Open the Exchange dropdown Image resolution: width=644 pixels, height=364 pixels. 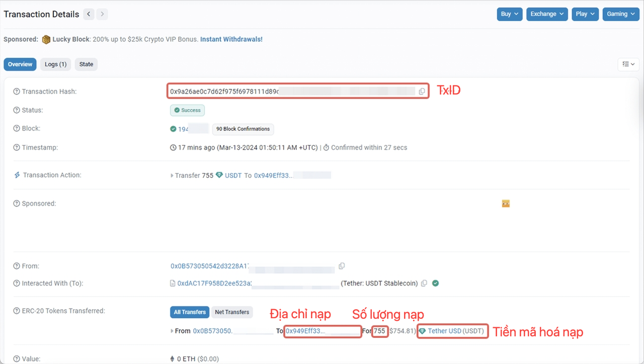click(x=547, y=14)
